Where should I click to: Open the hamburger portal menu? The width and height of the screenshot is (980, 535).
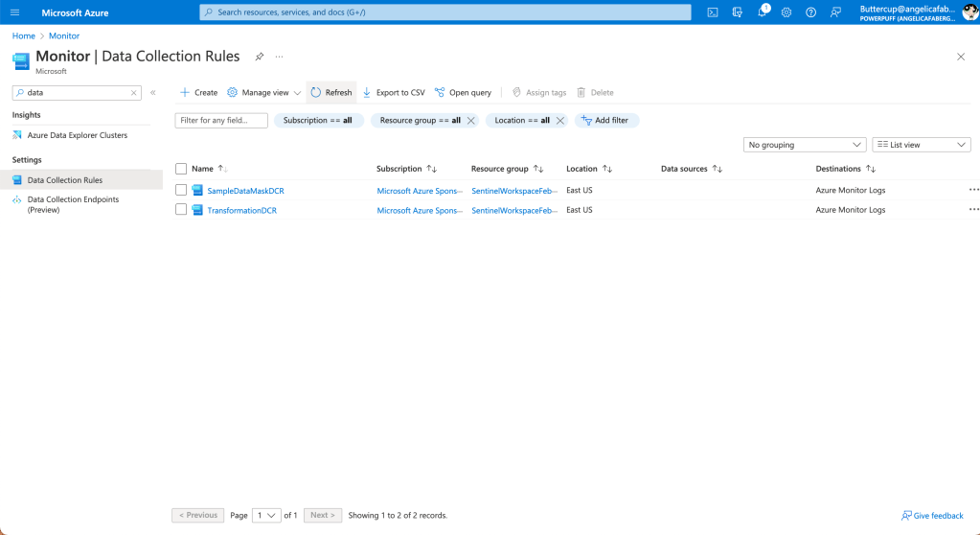pos(14,12)
